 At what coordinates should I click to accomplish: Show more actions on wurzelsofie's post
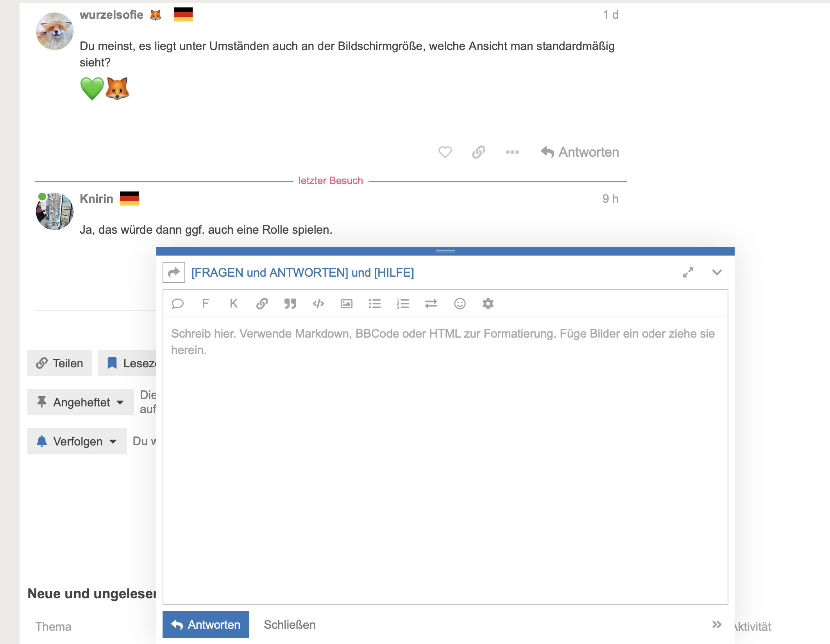coord(512,152)
